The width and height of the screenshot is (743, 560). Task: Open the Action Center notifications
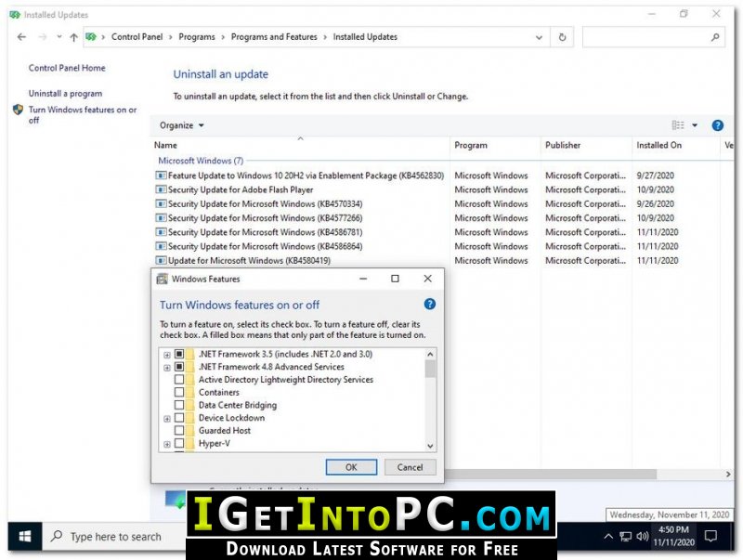click(710, 536)
